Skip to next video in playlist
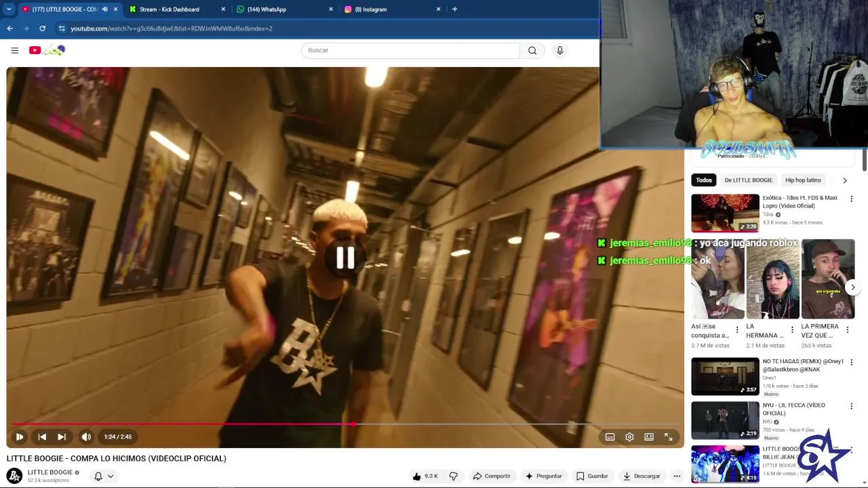The width and height of the screenshot is (868, 488). (62, 437)
